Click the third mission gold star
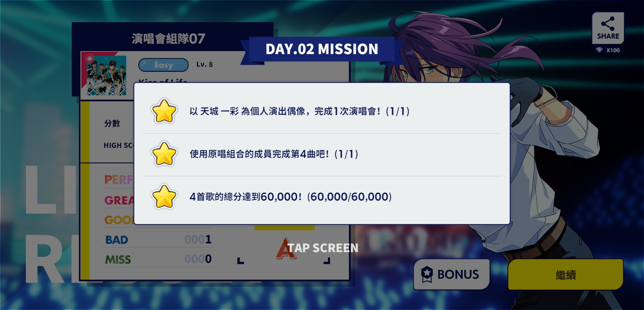The height and width of the screenshot is (310, 644). [x=164, y=197]
